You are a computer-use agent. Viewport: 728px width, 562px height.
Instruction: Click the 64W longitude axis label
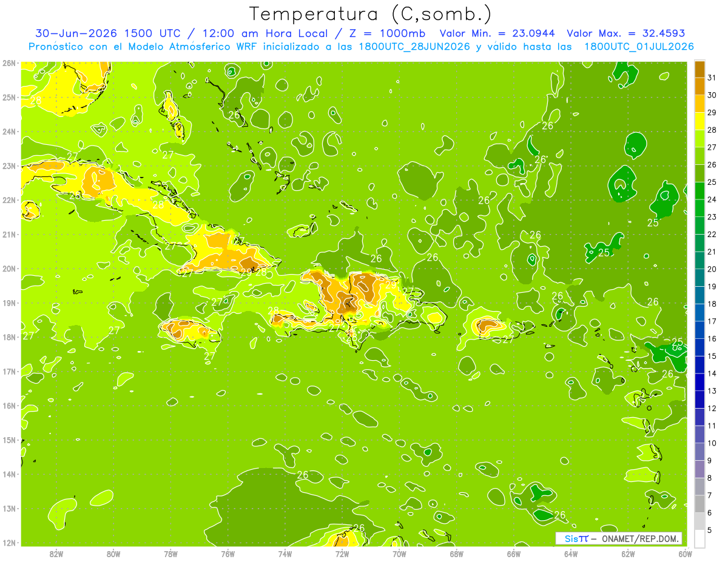click(571, 554)
